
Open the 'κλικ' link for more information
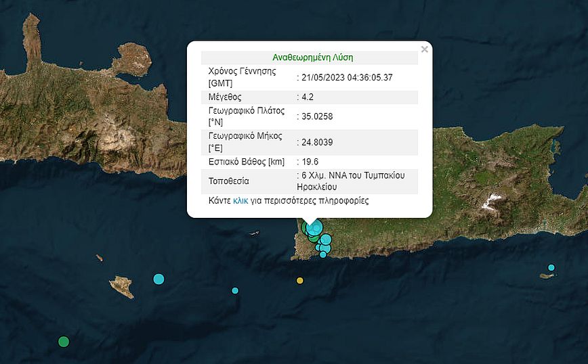[x=240, y=201]
